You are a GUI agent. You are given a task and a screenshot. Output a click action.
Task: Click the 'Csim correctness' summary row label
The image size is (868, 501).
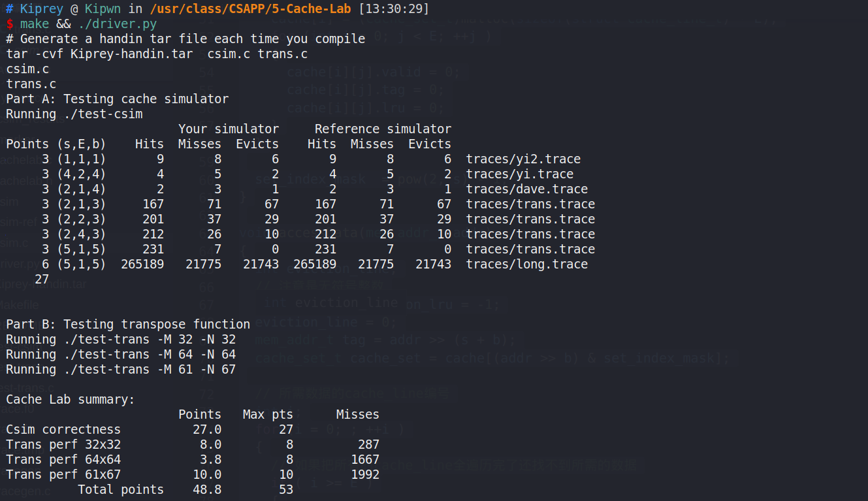[63, 430]
